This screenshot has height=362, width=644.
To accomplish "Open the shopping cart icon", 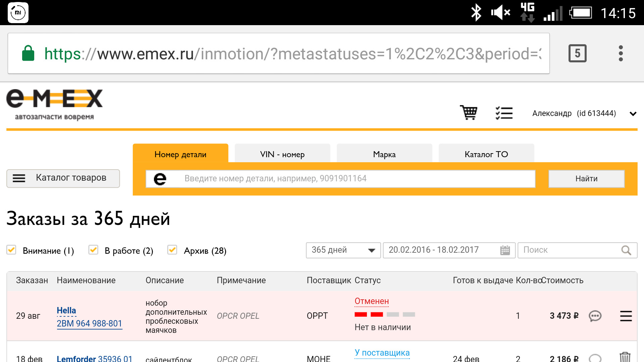I will coord(469,113).
